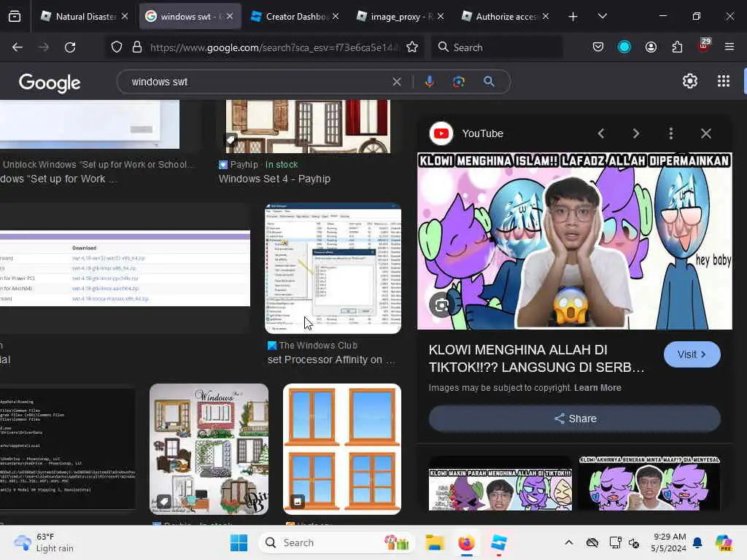This screenshot has height=560, width=747.
Task: Open large KLOWI preview image
Action: [575, 241]
